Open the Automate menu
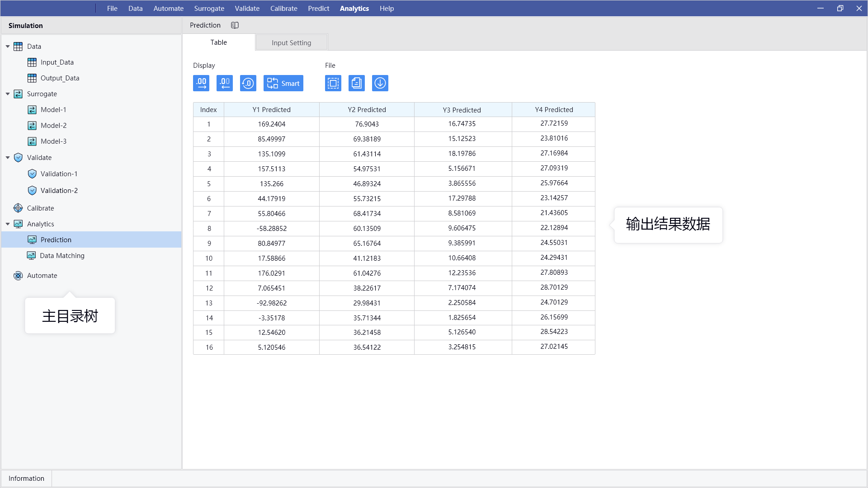The image size is (868, 488). 169,9
